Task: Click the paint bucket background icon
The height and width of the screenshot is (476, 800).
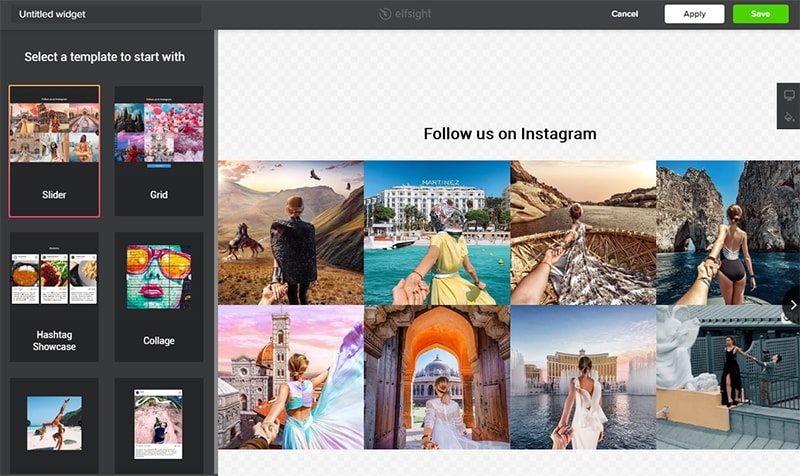Action: coord(789,116)
